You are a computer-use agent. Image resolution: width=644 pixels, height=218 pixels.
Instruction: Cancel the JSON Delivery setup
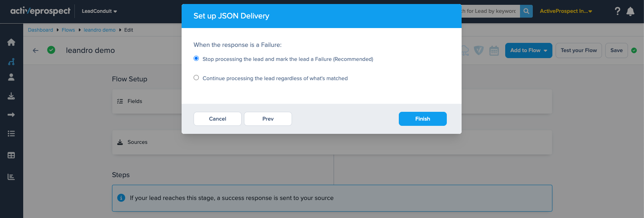click(x=217, y=119)
